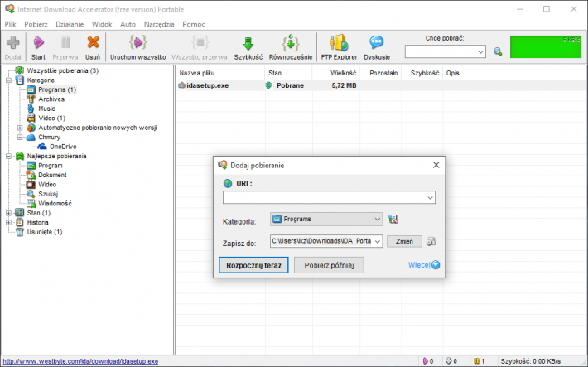The width and height of the screenshot is (588, 367).
Task: Select Archives category in tree
Action: [51, 99]
